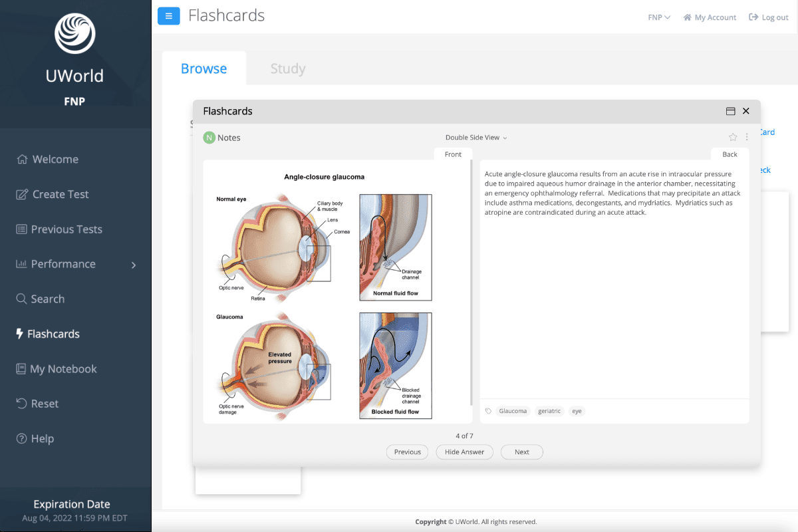Click the UWorld logo
The width and height of the screenshot is (798, 532).
tap(74, 33)
